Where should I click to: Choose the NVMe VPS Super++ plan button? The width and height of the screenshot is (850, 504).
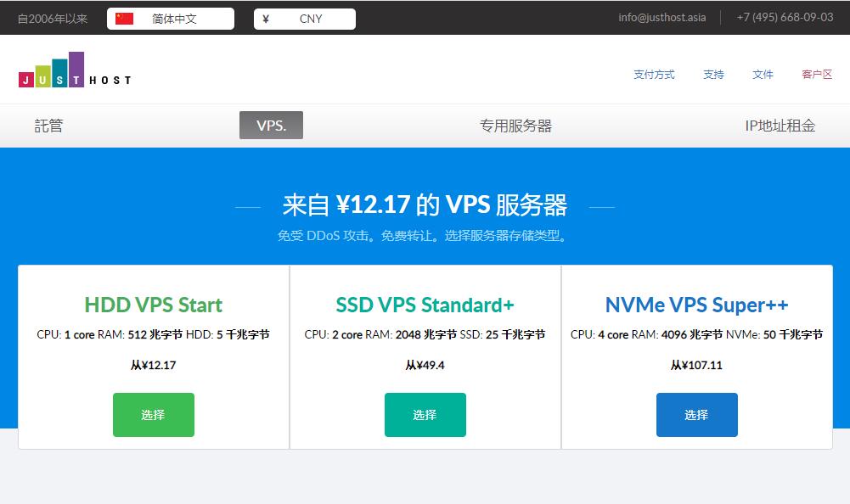click(x=696, y=415)
